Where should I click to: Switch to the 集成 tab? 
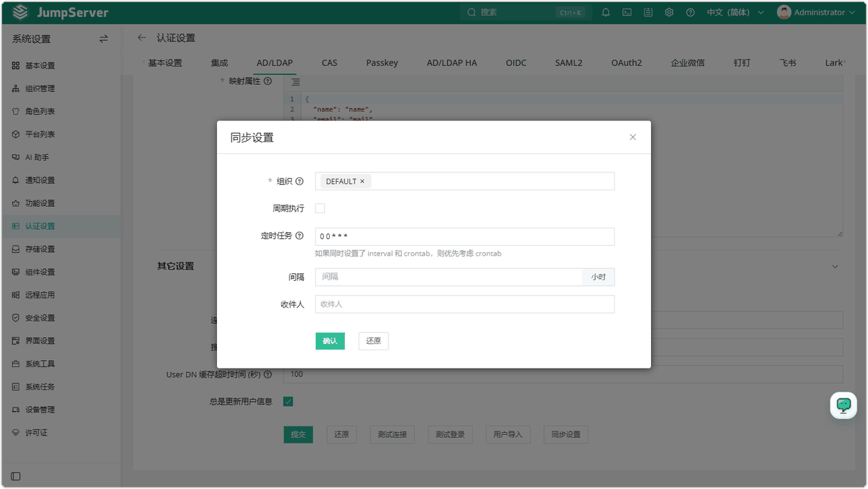tap(219, 63)
